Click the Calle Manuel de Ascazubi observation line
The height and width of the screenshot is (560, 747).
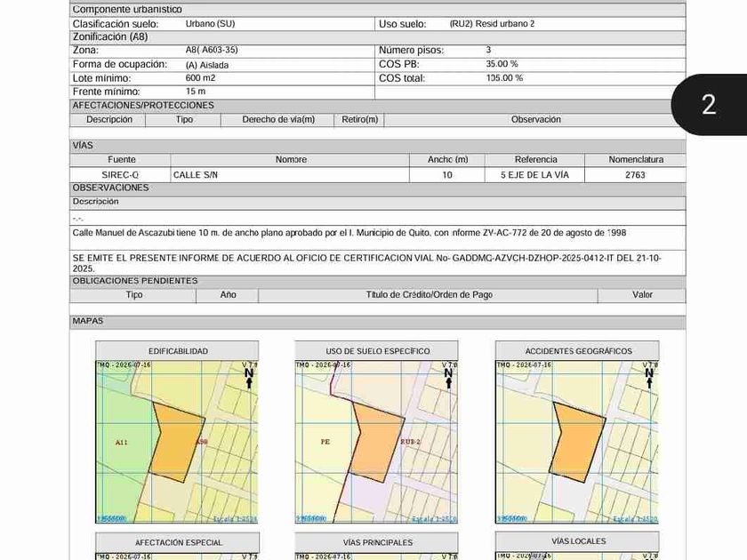pos(349,233)
